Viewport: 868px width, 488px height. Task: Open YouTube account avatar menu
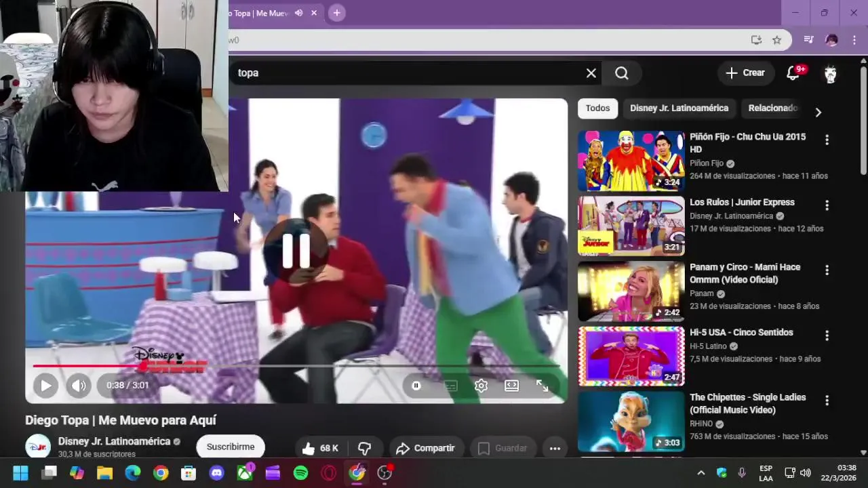coord(831,73)
